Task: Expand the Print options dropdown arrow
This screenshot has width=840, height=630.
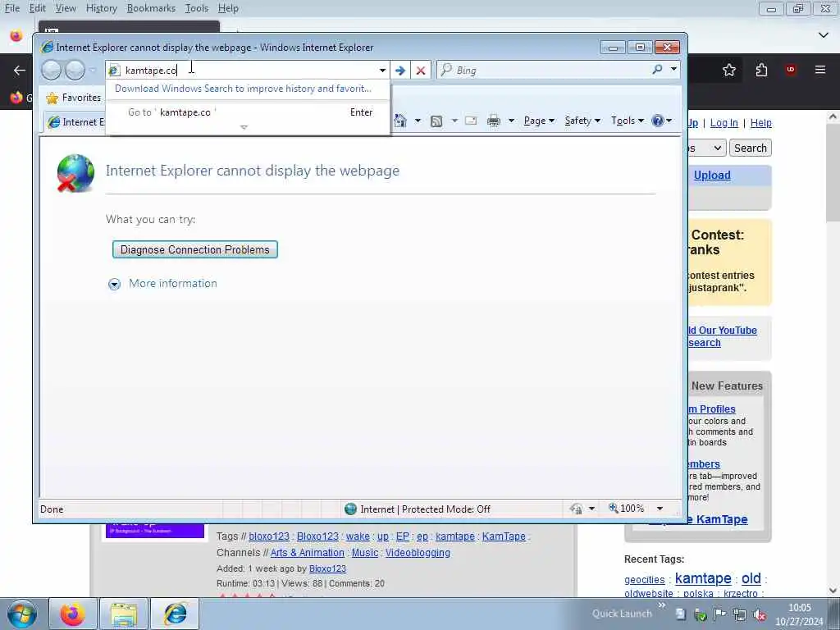Action: coord(511,121)
